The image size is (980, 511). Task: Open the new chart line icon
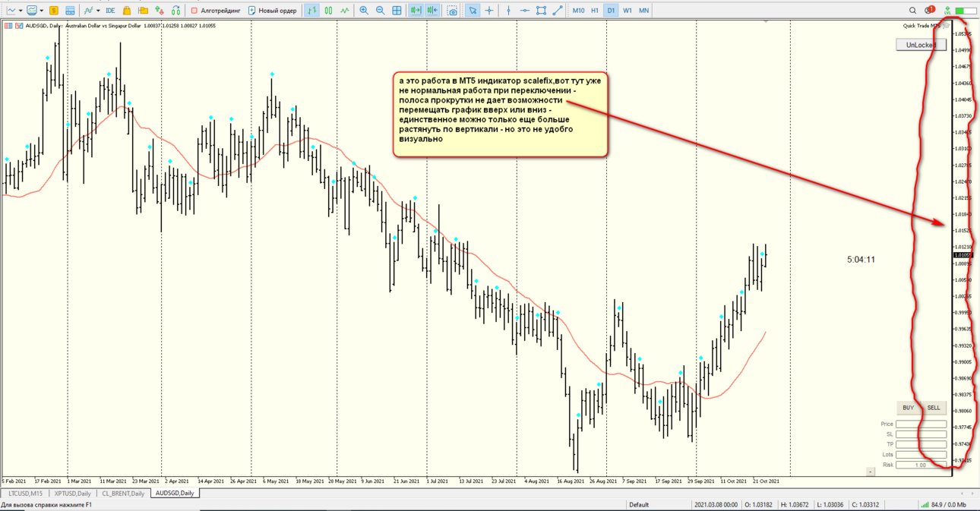[x=11, y=11]
